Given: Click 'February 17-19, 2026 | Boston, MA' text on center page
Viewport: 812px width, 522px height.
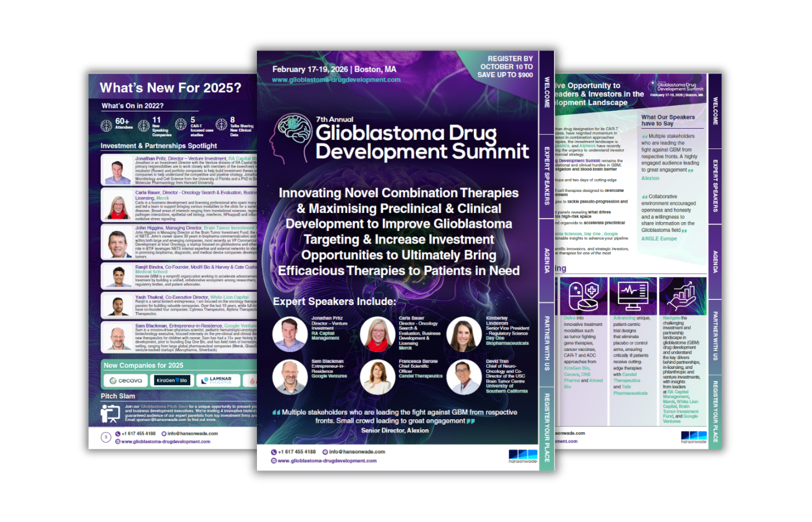Looking at the screenshot, I should (335, 69).
